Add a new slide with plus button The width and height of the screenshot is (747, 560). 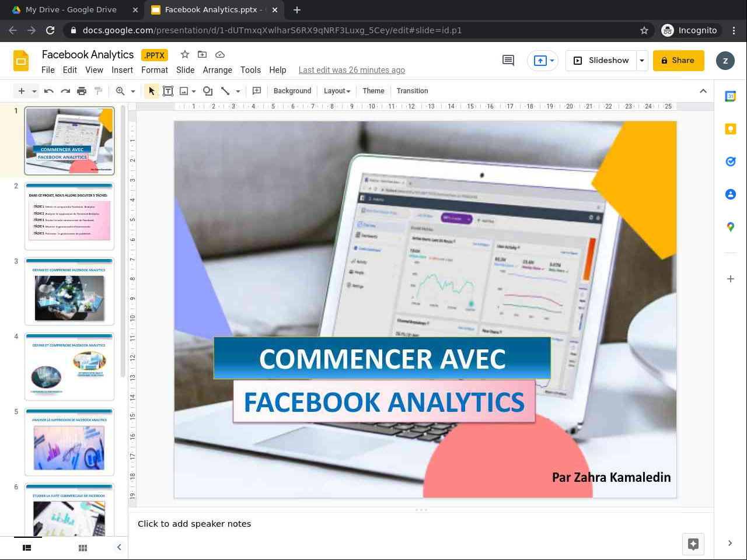[x=22, y=91]
